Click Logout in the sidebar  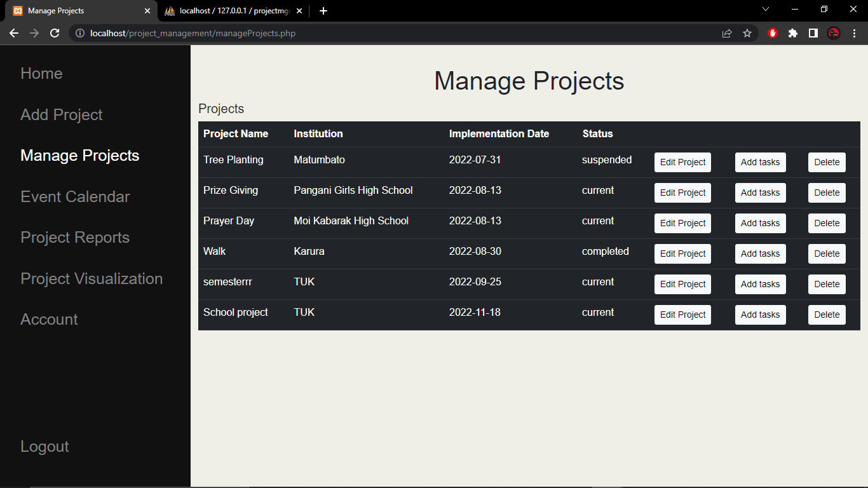(44, 447)
